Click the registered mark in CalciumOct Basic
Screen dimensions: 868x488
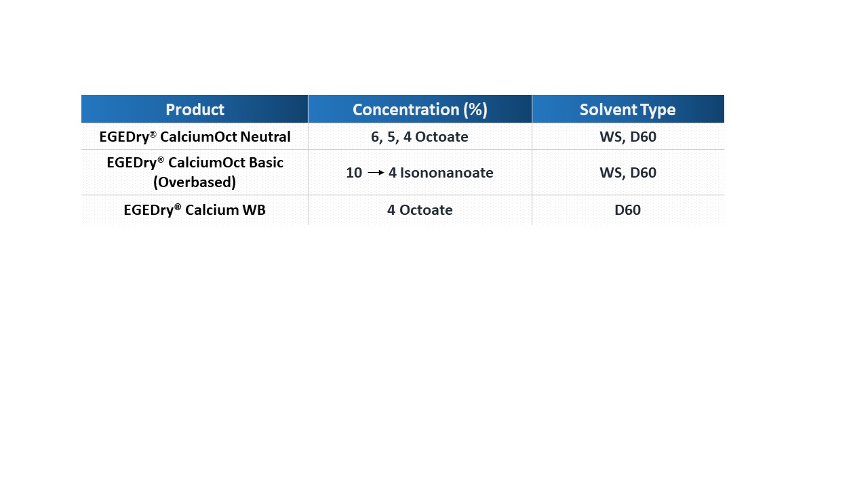click(x=161, y=159)
